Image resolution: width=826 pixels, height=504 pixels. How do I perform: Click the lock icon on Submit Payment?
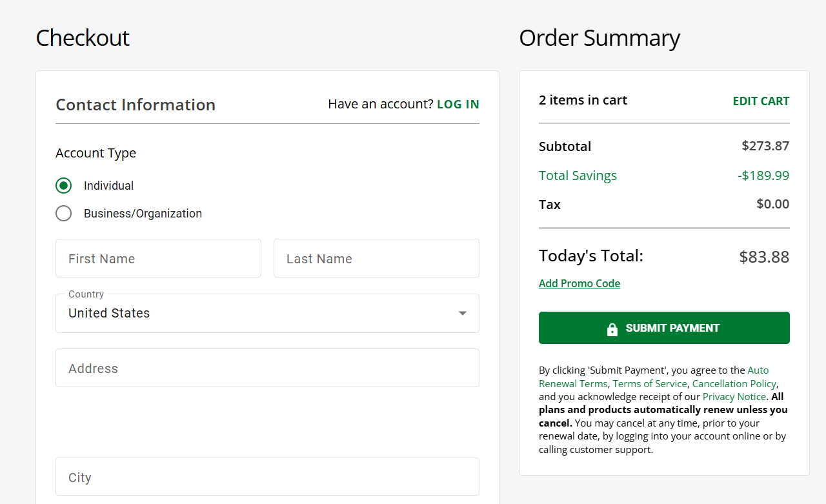point(612,328)
